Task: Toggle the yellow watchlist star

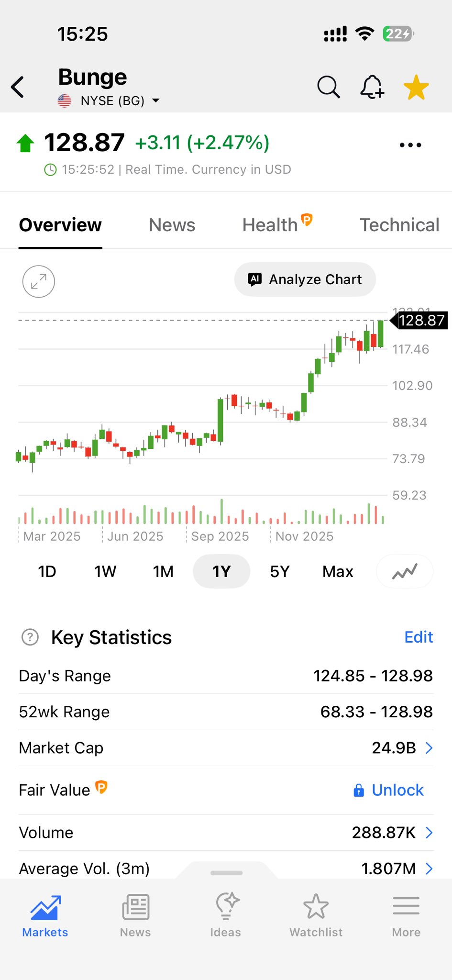Action: coord(416,88)
